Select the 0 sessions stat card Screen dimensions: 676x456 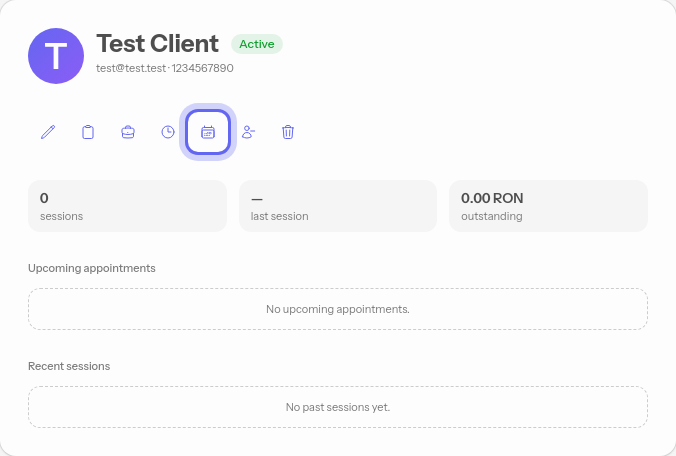click(128, 206)
